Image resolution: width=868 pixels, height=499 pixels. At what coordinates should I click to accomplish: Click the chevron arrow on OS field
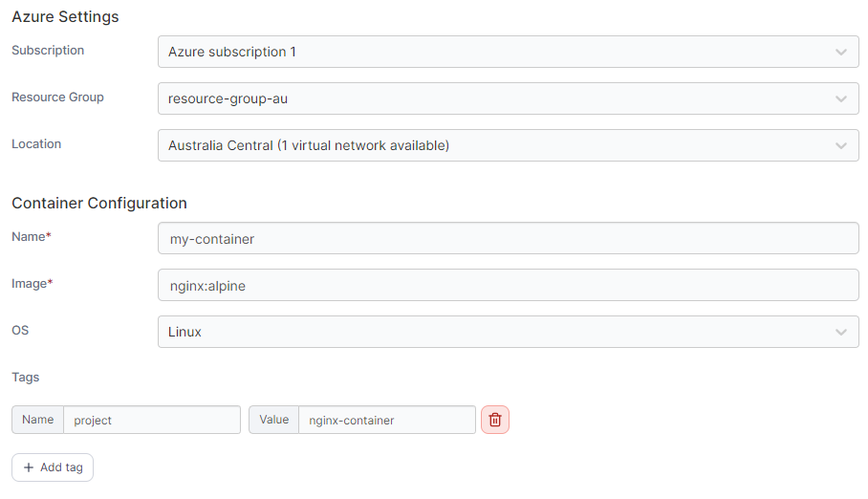(x=840, y=332)
